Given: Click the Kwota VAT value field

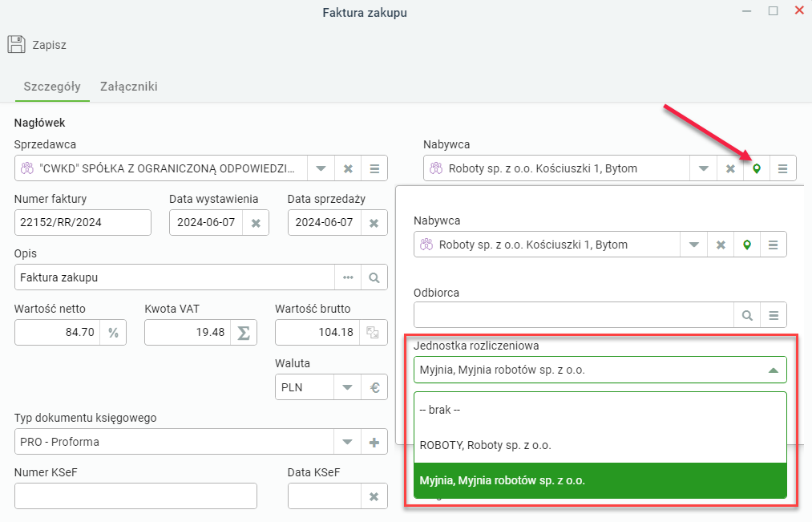Looking at the screenshot, I should pos(188,333).
